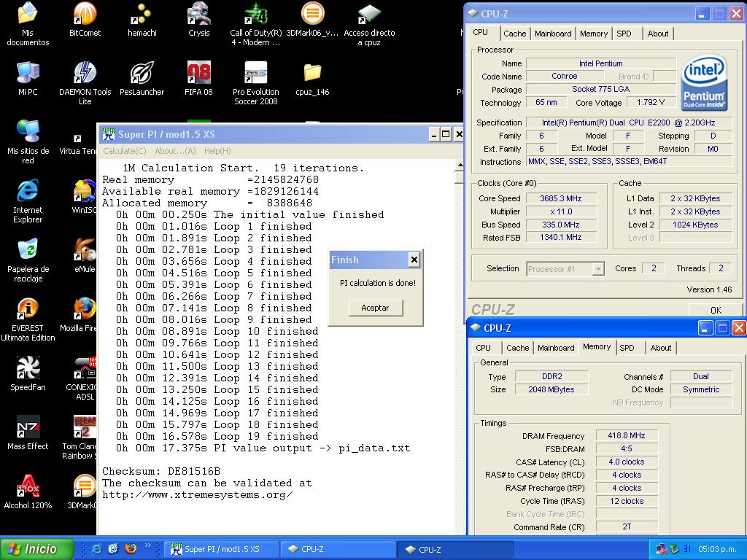This screenshot has width=747, height=560.
Task: Click OK button in top CPU-Z window
Action: coord(716,310)
